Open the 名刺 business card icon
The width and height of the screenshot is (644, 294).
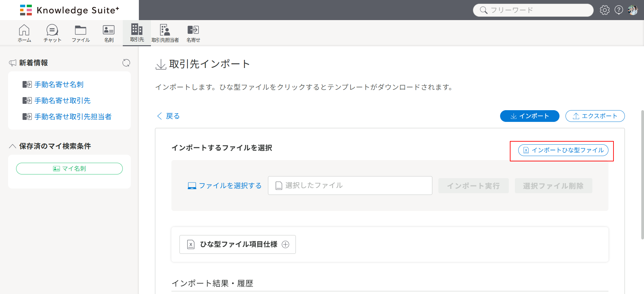(x=109, y=33)
